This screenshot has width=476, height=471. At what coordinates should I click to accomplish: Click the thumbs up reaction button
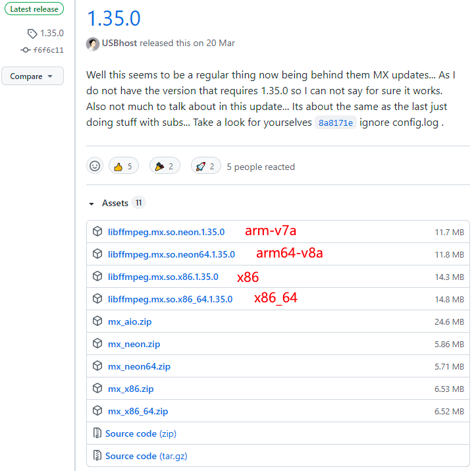[x=124, y=167]
